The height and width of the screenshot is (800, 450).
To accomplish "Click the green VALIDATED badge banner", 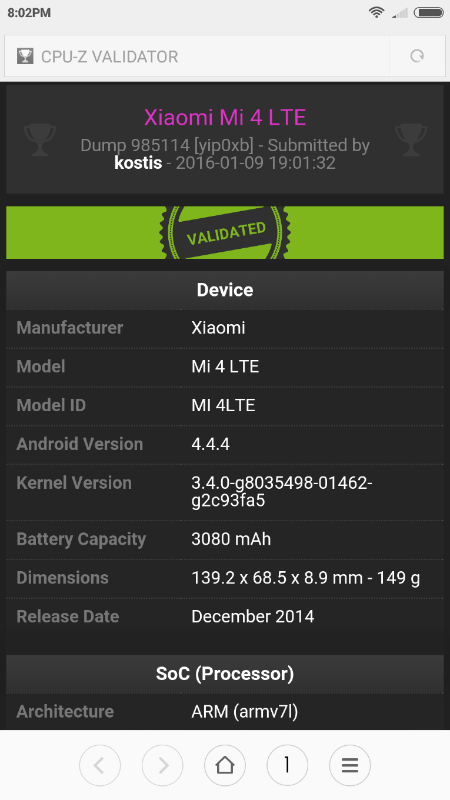I will (x=225, y=233).
